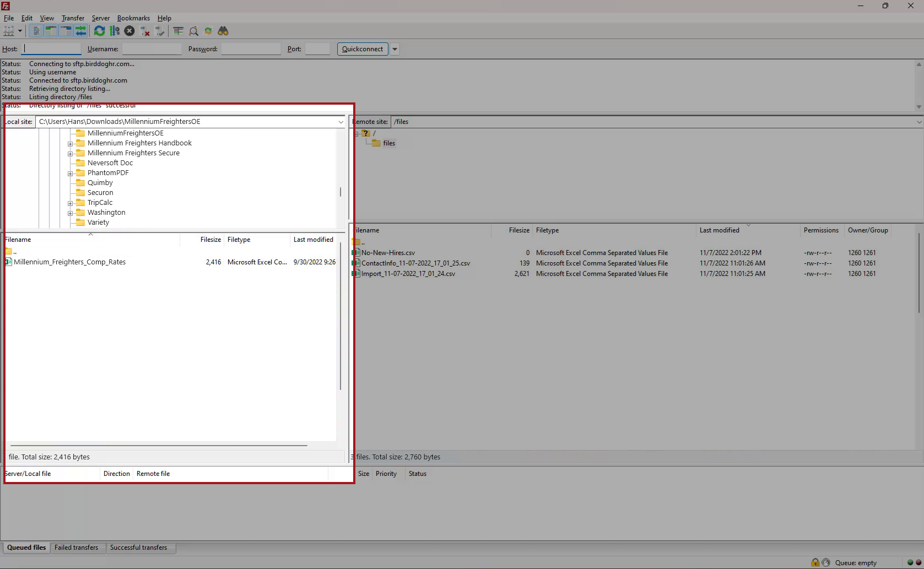Click the Quickconnect button
The image size is (924, 569).
coord(363,48)
